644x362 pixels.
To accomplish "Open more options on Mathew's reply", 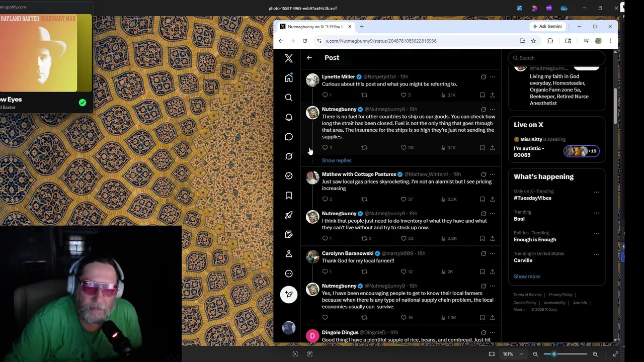I will [x=493, y=174].
